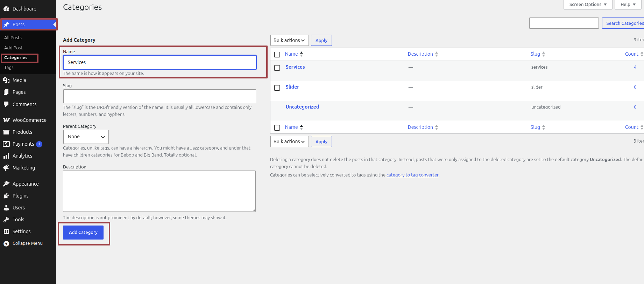The image size is (644, 284).
Task: Tick the Services category checkbox
Action: tap(277, 68)
